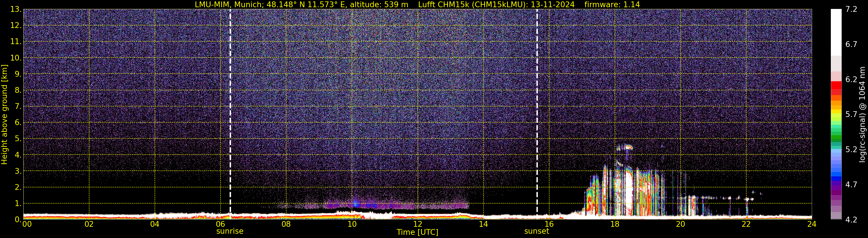Click the "Time [UTC]" axis label
The height and width of the screenshot is (238, 868).
(x=417, y=232)
